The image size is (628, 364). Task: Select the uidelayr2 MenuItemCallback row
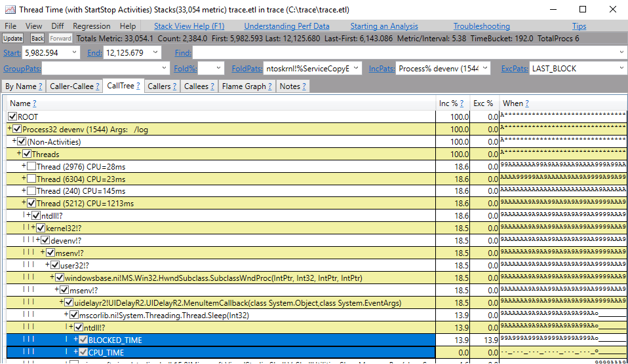221,303
